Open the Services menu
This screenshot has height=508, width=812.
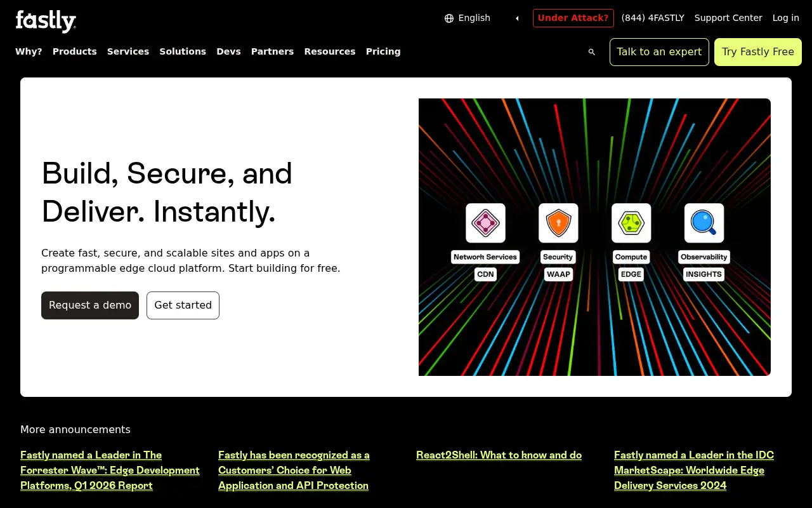[x=128, y=51]
